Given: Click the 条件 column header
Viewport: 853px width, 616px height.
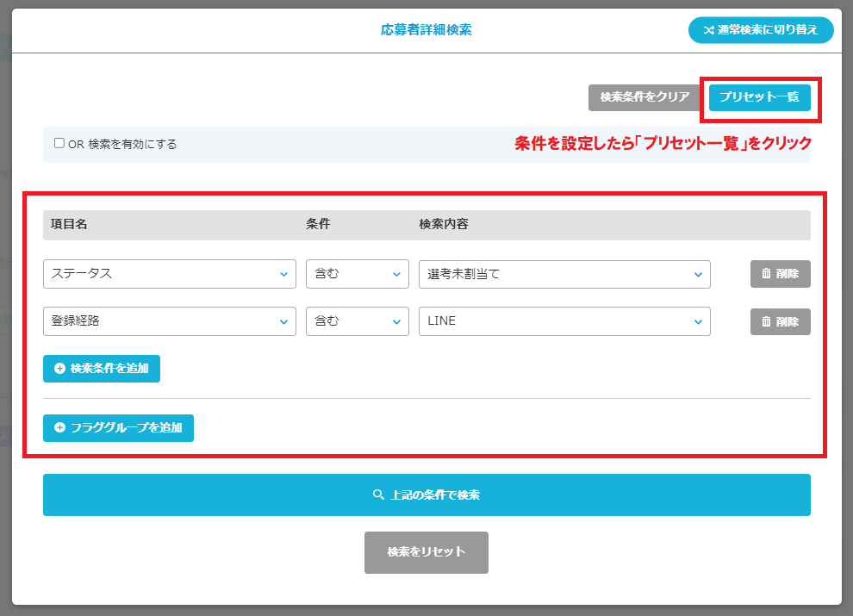Looking at the screenshot, I should pos(318,224).
